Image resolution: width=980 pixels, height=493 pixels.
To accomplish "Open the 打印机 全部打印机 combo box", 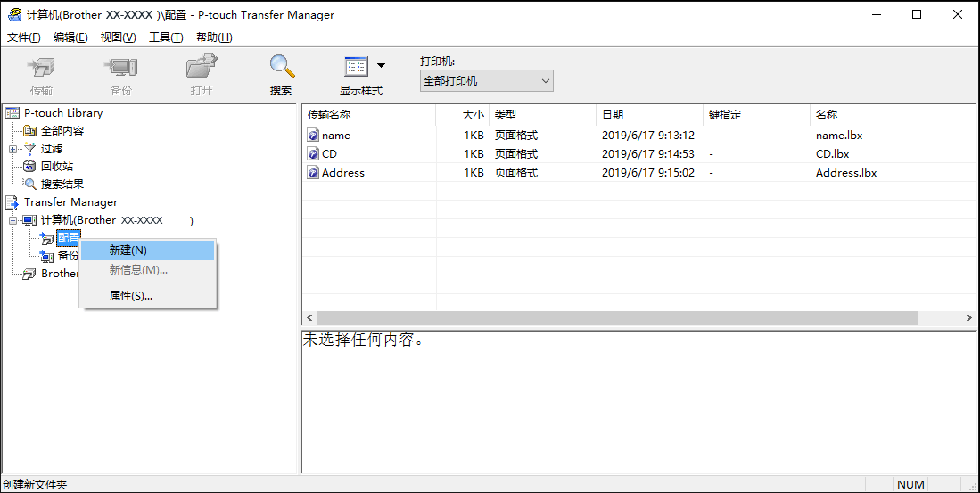I will click(486, 81).
